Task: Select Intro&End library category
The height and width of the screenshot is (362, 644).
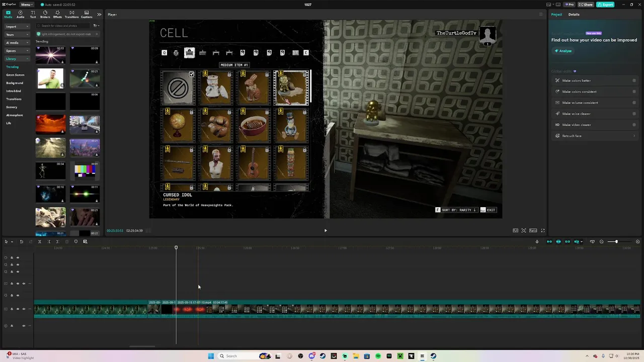Action: 14,91
